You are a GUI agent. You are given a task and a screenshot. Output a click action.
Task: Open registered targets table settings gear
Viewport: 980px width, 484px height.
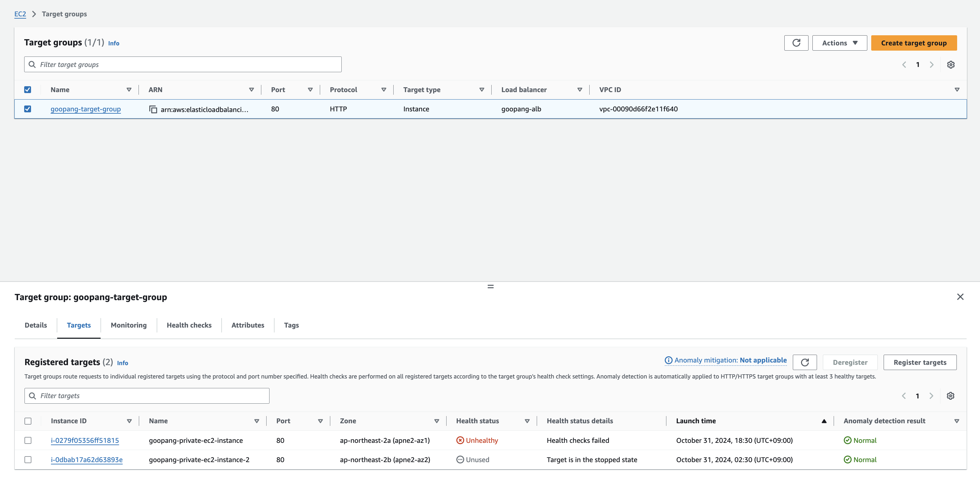click(950, 396)
